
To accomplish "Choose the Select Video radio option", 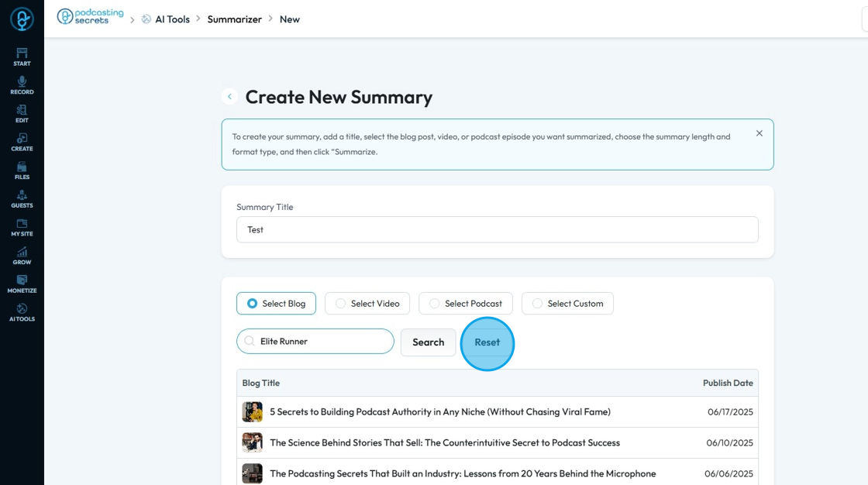I will pos(340,304).
